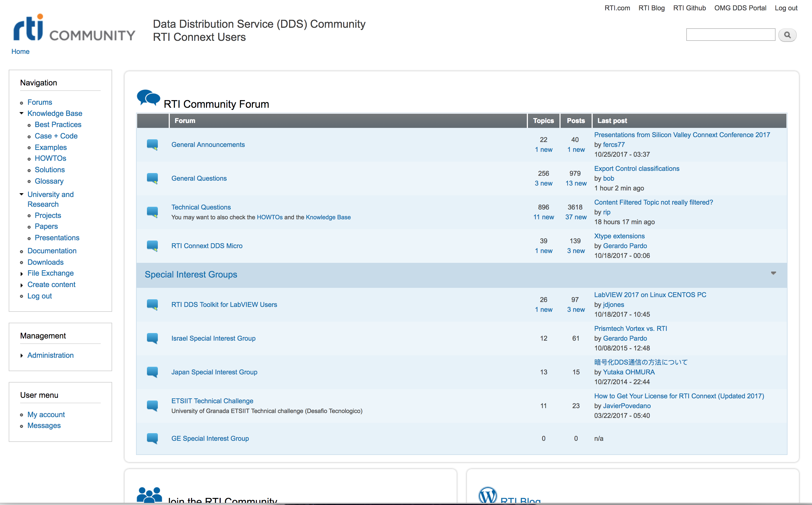Click the GE Special Interest Group forum icon
The image size is (812, 505).
tap(152, 439)
